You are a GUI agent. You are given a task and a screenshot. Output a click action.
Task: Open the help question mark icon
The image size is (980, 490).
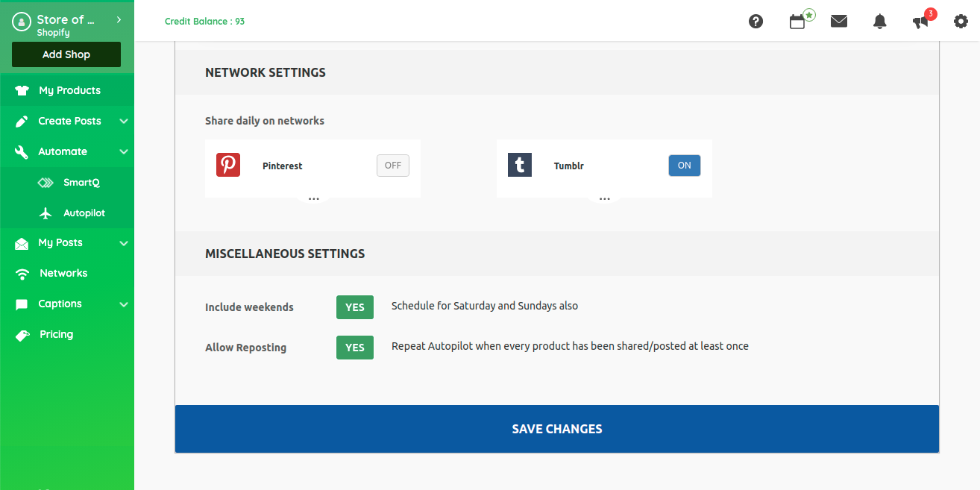coord(756,22)
